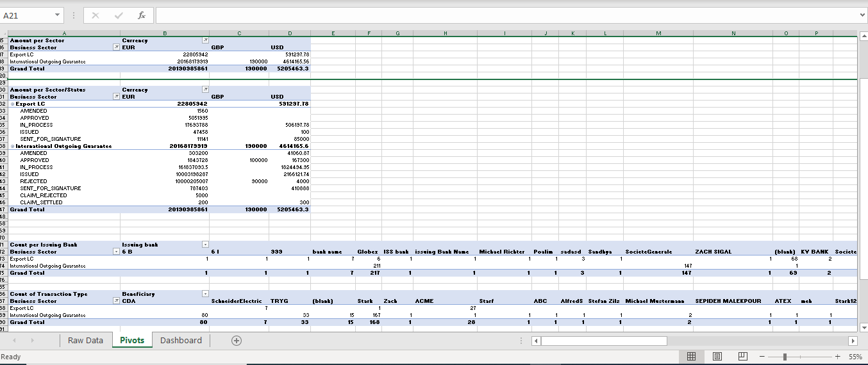This screenshot has height=365, width=868.
Task: Switch to Page Layout view icon
Action: click(x=717, y=357)
